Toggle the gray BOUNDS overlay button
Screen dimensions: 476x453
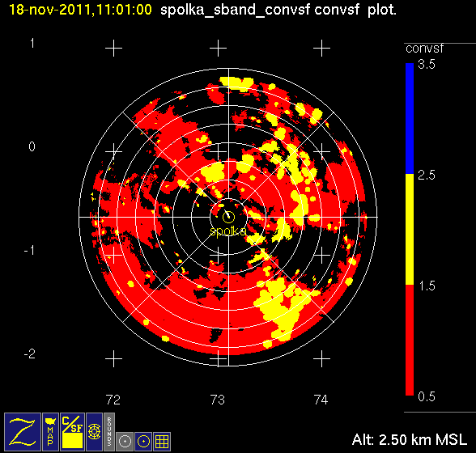(109, 432)
